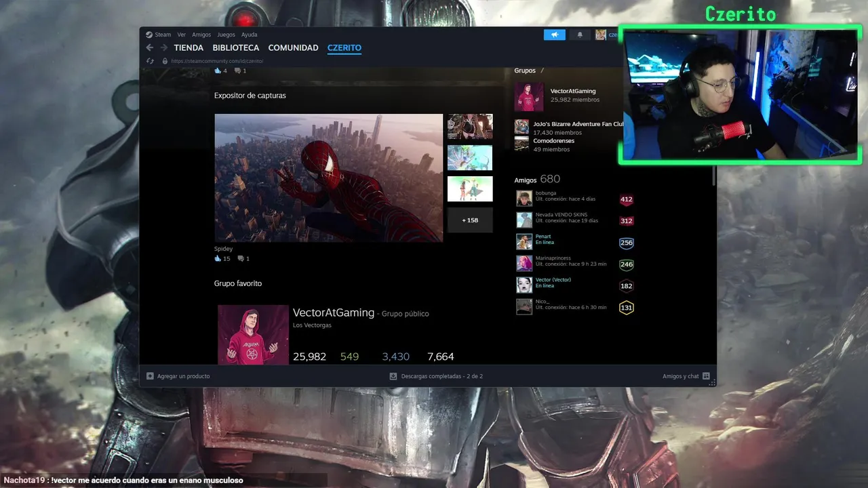Open first small screenshot thumbnail
868x488 pixels.
coord(470,126)
